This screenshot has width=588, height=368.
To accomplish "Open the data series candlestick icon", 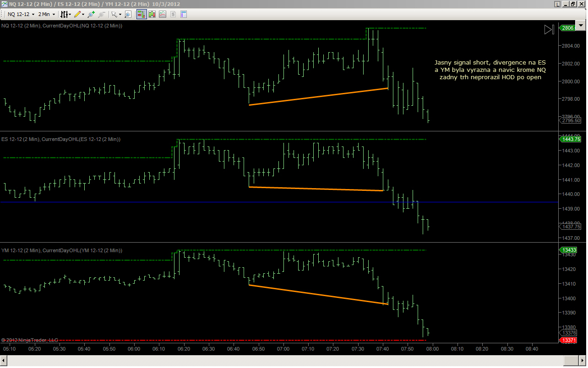I will [152, 14].
